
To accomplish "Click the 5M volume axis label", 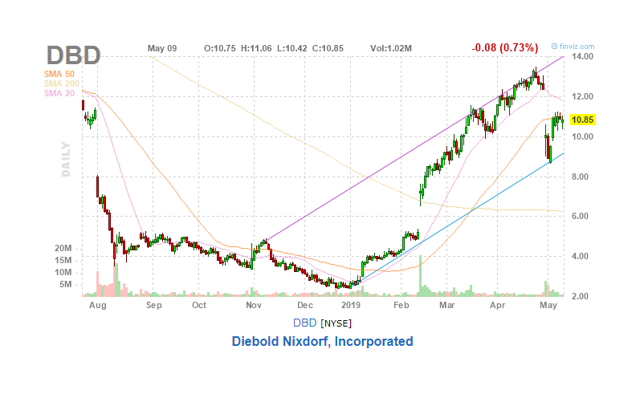I will pyautogui.click(x=66, y=284).
